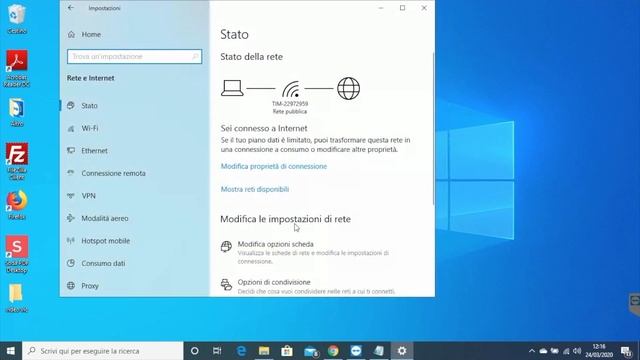Screen dimensions: 640x360
Task: Click the search magnifier in settings box
Action: (195, 56)
